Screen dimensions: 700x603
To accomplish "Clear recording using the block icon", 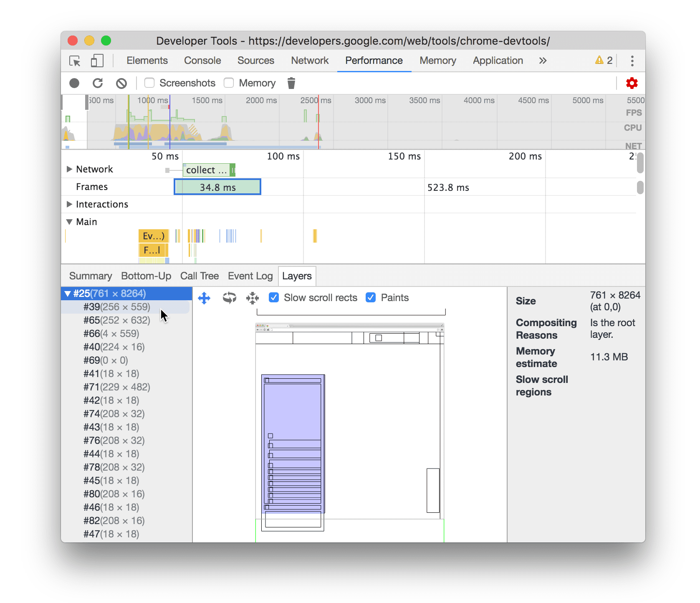I will click(121, 83).
